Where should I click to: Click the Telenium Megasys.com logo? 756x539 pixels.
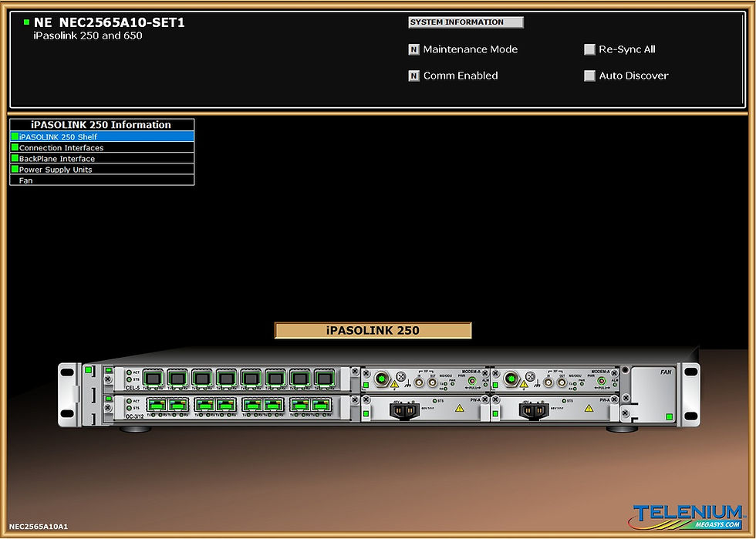click(x=686, y=517)
